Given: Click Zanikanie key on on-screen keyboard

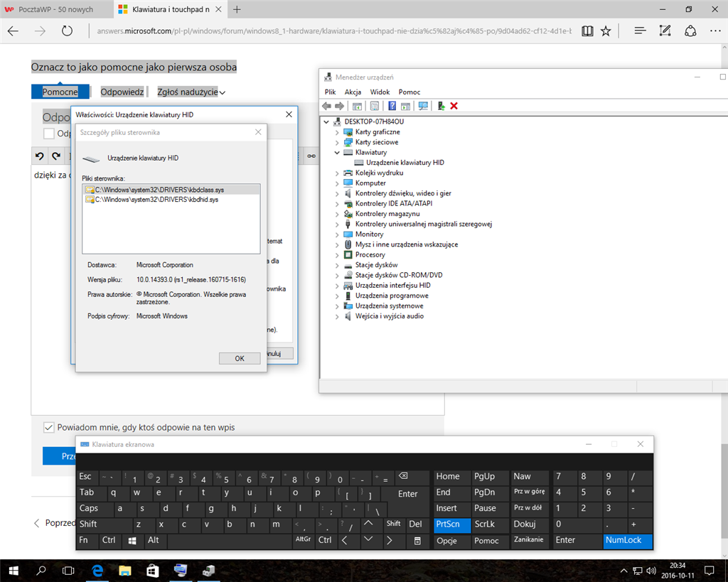Looking at the screenshot, I should [528, 540].
